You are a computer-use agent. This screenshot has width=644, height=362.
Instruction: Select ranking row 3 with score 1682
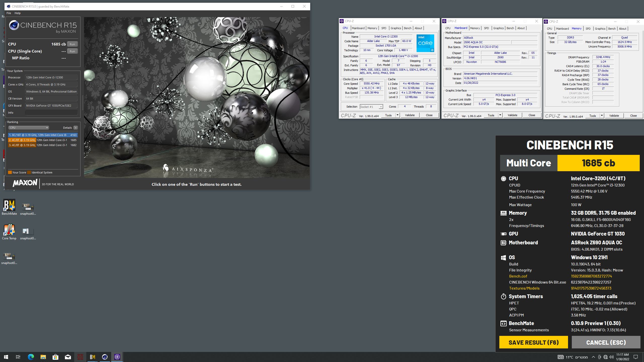pyautogui.click(x=43, y=145)
